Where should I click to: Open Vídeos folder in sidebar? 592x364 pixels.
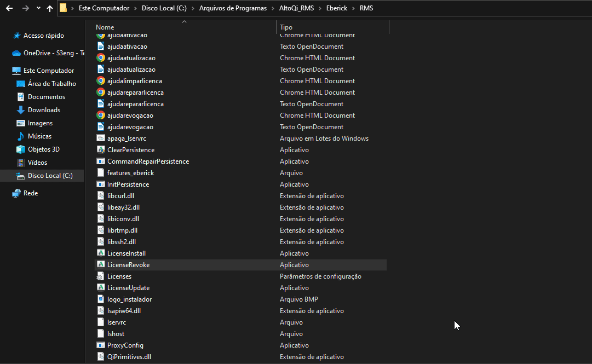(37, 163)
